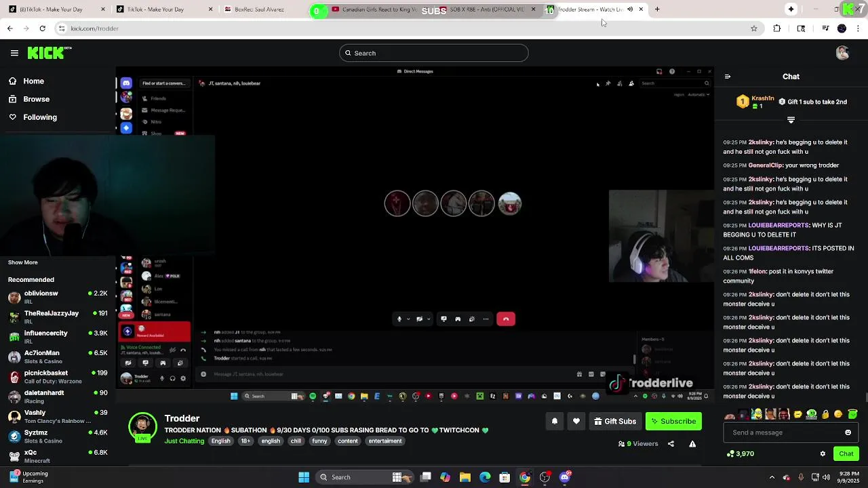Click the chill tag
The height and width of the screenshot is (488, 868).
(x=296, y=441)
